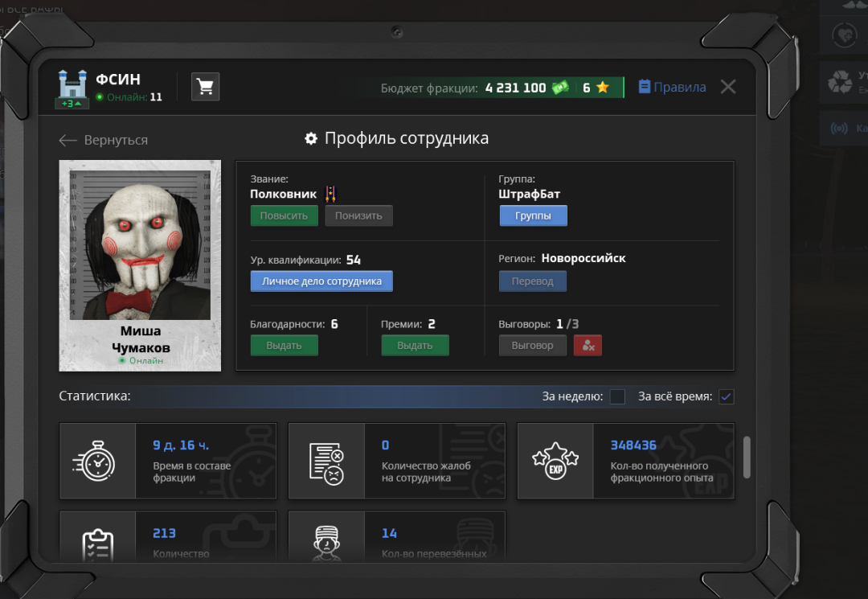Click the 213 statistic value
This screenshot has height=599, width=868.
(x=165, y=533)
